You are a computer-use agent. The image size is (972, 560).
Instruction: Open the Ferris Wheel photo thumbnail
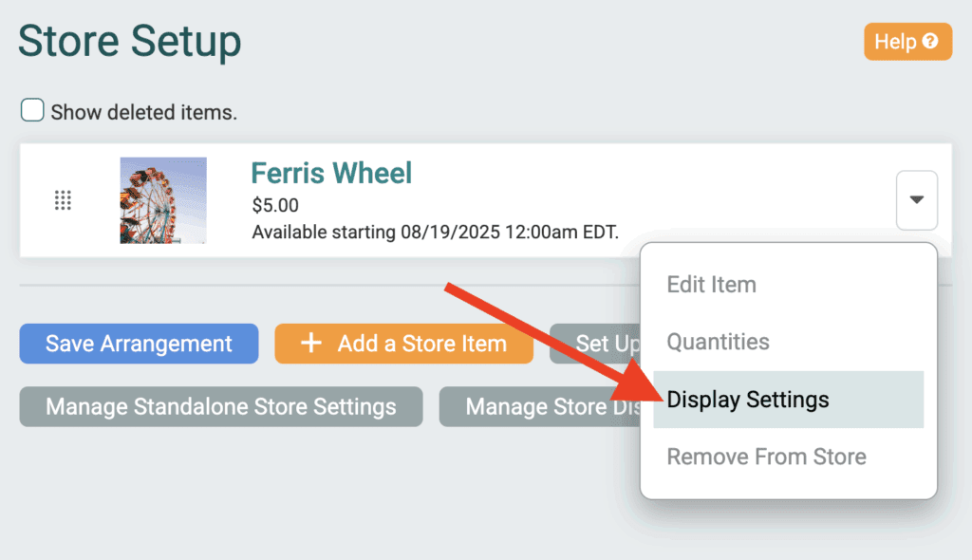click(163, 199)
